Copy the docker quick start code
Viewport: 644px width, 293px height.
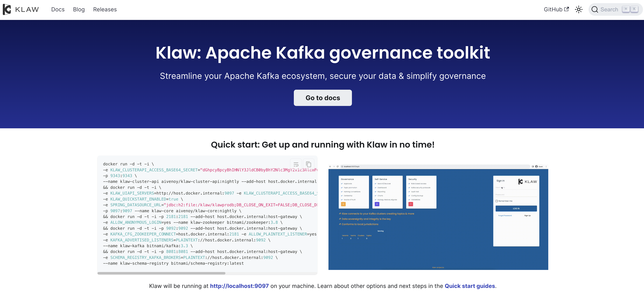[309, 164]
